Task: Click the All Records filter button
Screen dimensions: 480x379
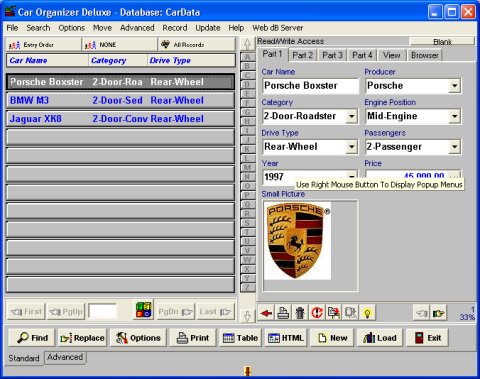Action: point(197,45)
